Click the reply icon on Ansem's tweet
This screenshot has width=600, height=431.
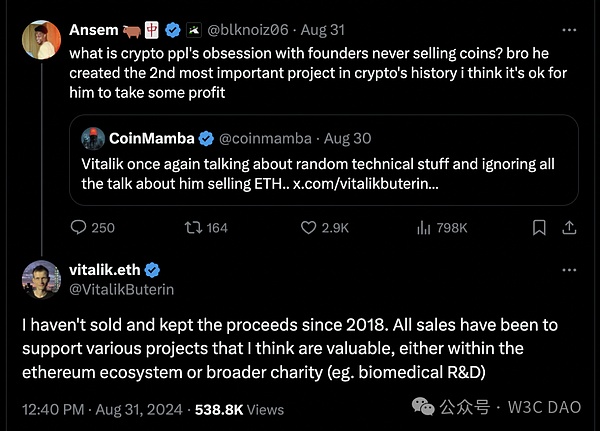pos(78,228)
